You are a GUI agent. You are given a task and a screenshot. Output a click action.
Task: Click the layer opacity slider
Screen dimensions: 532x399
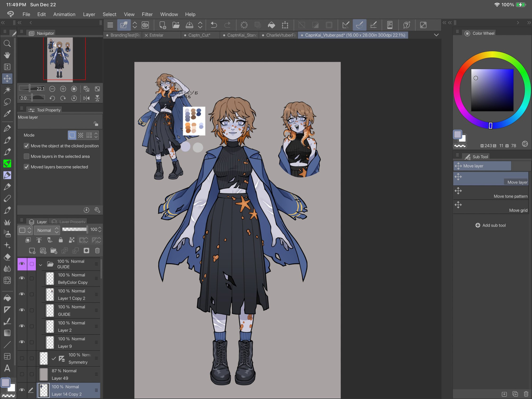(x=74, y=229)
